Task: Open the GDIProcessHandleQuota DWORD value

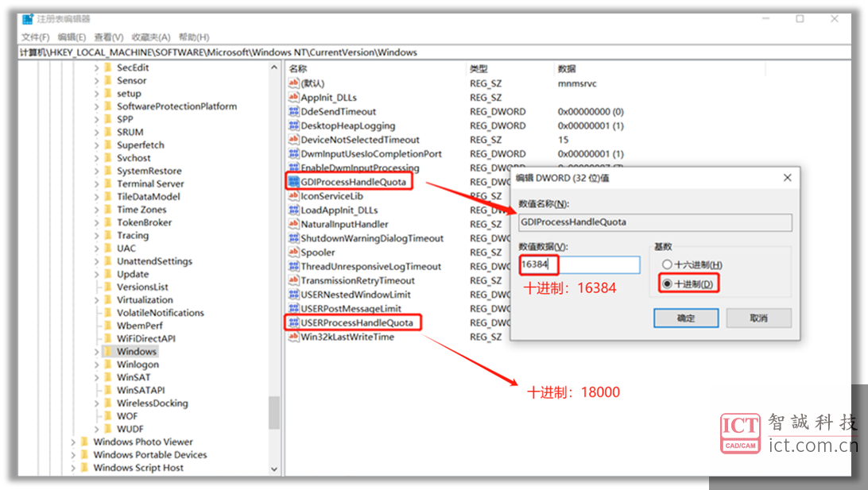Action: click(351, 181)
